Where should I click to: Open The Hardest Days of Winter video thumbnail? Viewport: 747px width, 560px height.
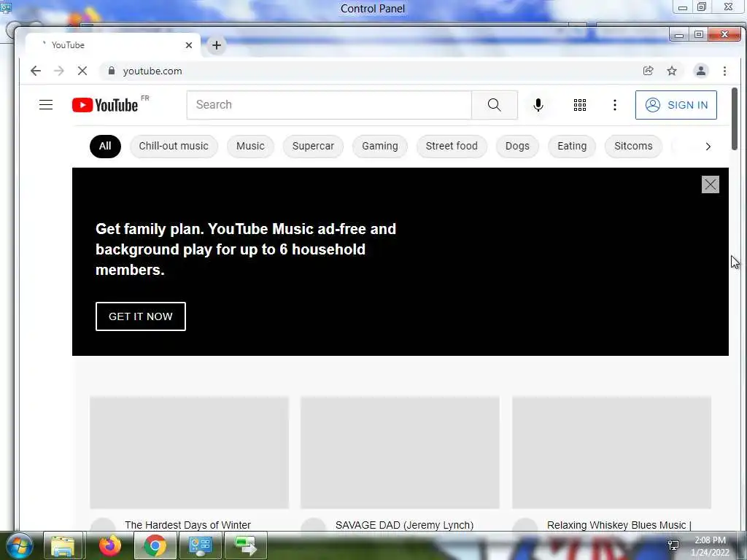[189, 452]
